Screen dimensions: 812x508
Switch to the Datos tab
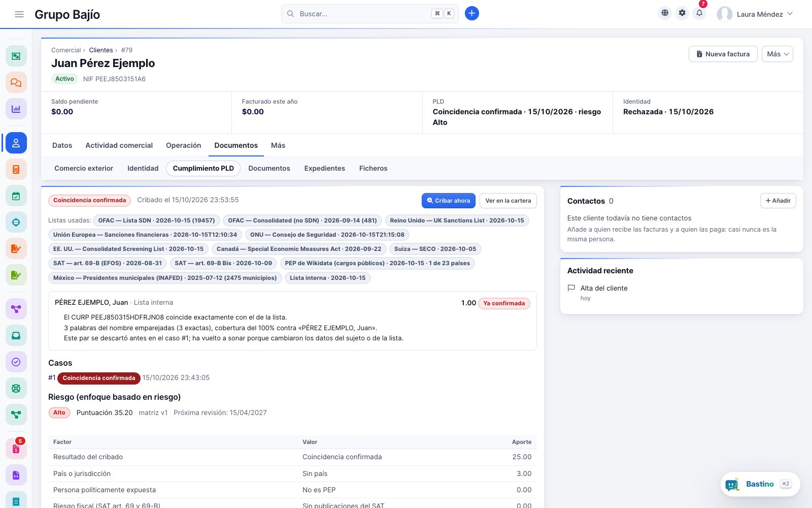(62, 145)
